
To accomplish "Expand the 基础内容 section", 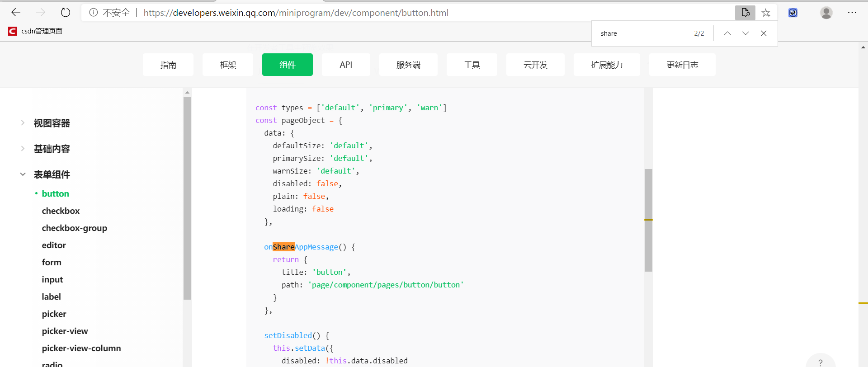I will click(52, 149).
